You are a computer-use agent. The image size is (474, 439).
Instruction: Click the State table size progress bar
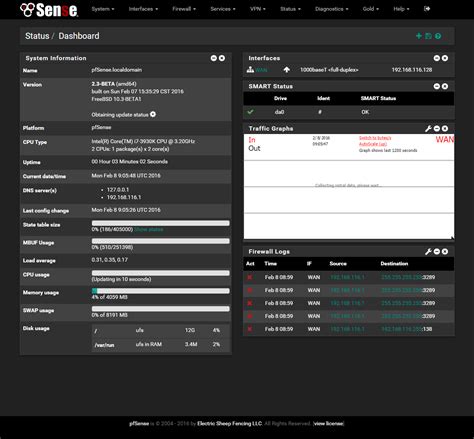coord(161,223)
